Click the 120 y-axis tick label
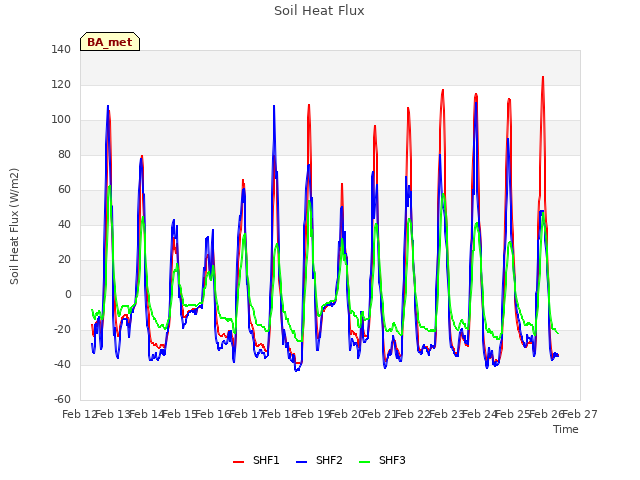 [61, 85]
